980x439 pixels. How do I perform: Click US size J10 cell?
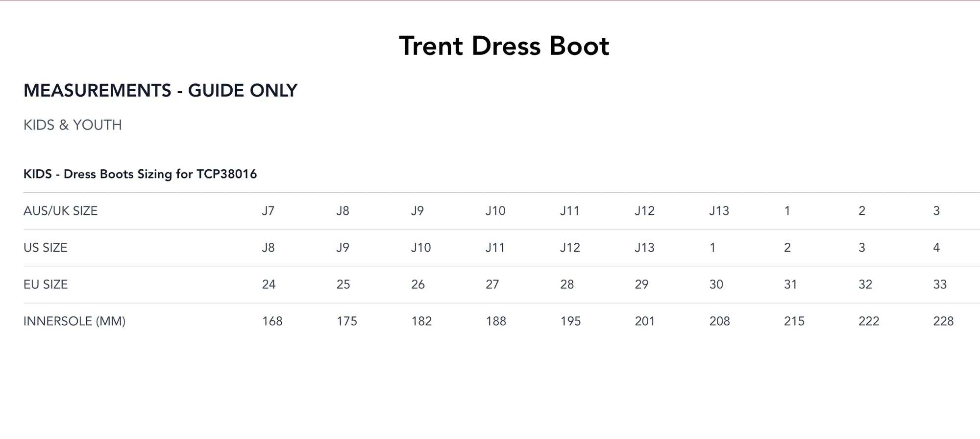tap(421, 248)
